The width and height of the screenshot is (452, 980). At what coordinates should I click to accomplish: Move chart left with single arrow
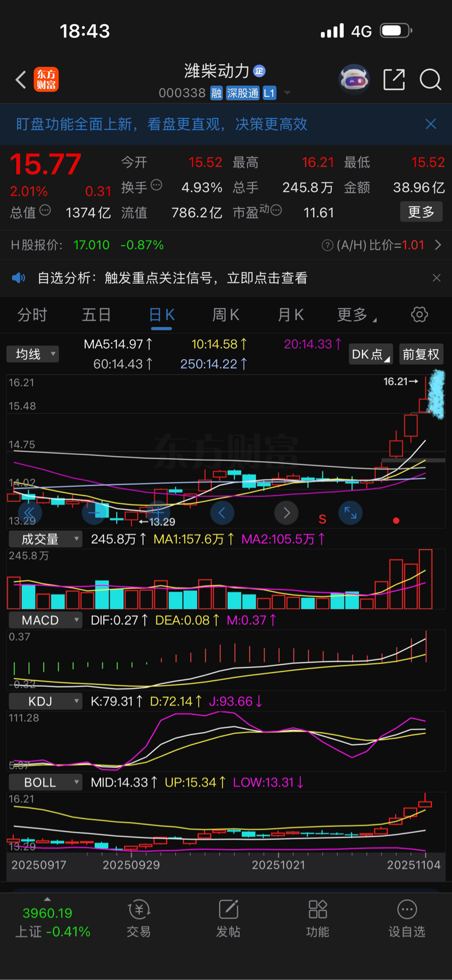point(222,513)
